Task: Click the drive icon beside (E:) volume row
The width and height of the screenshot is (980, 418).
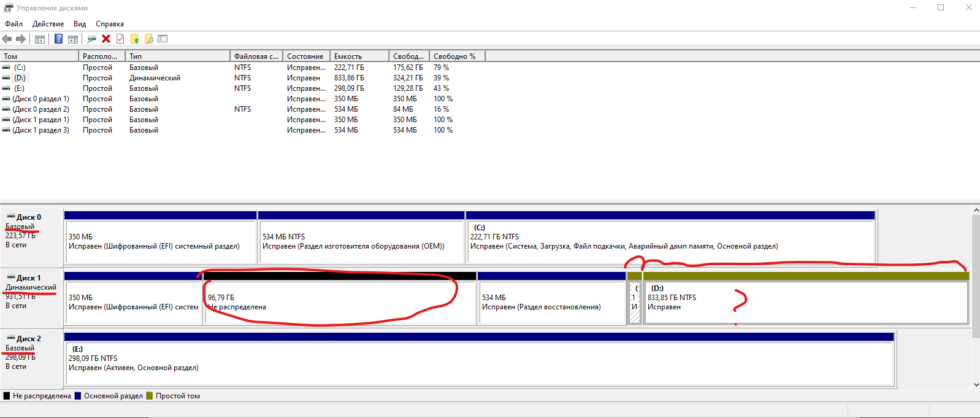Action: click(x=7, y=88)
